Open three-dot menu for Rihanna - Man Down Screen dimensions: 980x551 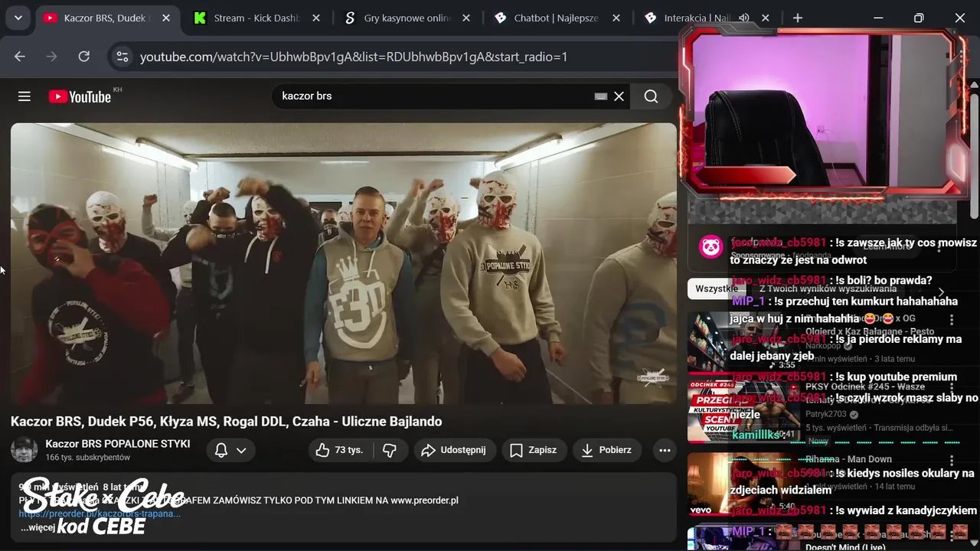click(x=952, y=461)
